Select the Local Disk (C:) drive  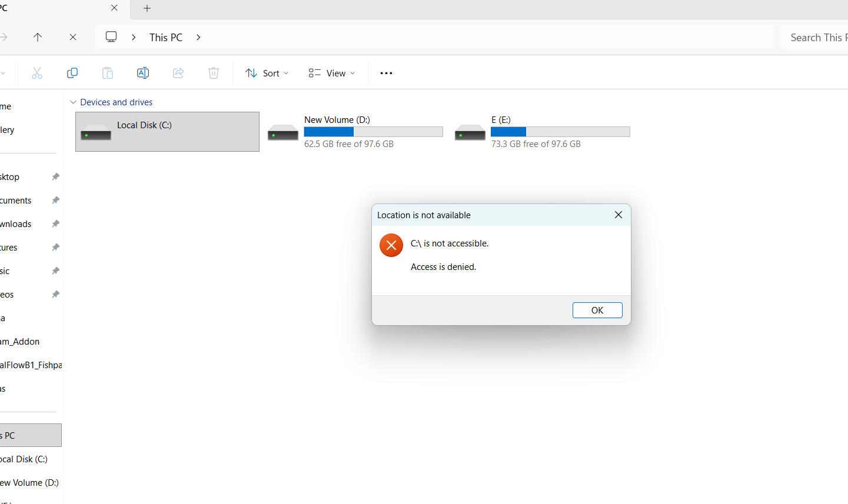pyautogui.click(x=167, y=132)
